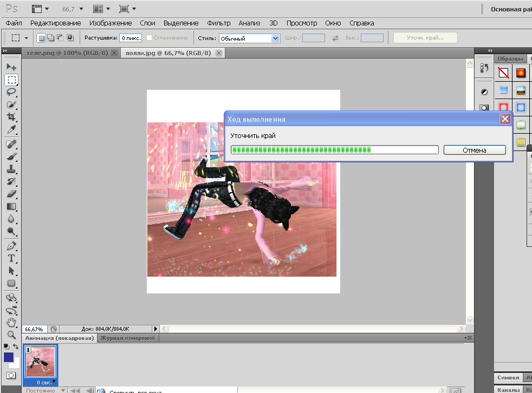Swap foreground and background colors
Image resolution: width=532 pixels, height=393 pixels.
(x=16, y=346)
